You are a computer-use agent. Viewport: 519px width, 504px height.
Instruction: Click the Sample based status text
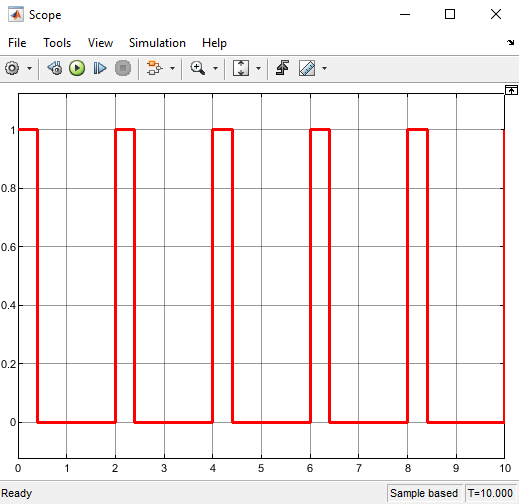424,493
